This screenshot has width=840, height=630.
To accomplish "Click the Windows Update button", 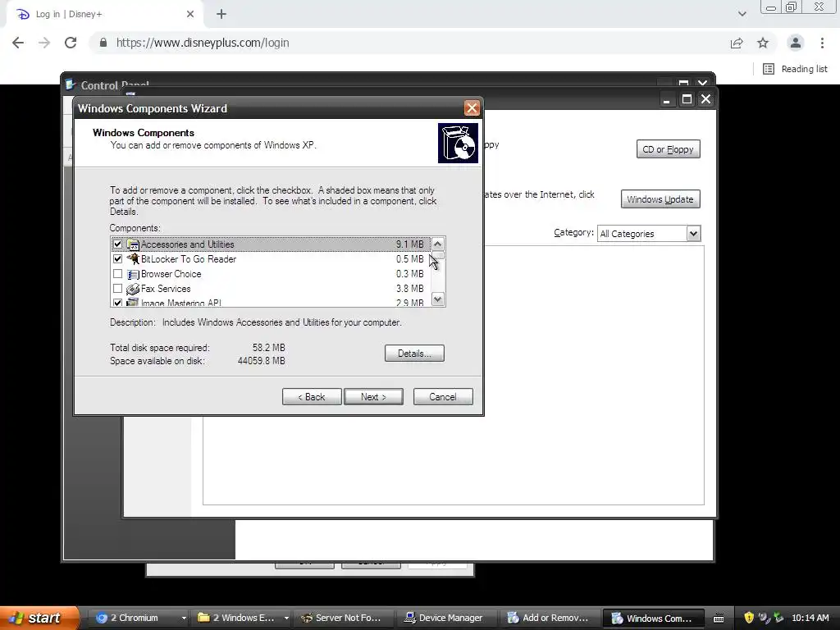I will point(660,199).
